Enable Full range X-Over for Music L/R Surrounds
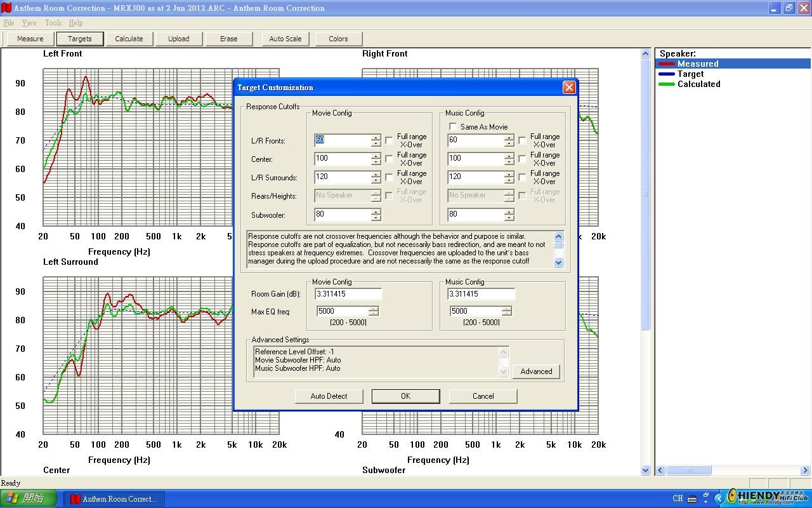 pos(522,177)
